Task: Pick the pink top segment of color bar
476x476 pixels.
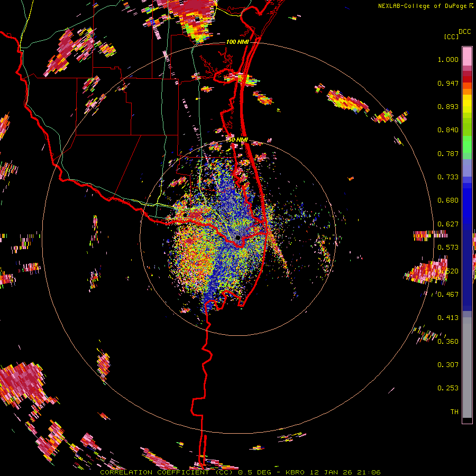Action: [467, 57]
